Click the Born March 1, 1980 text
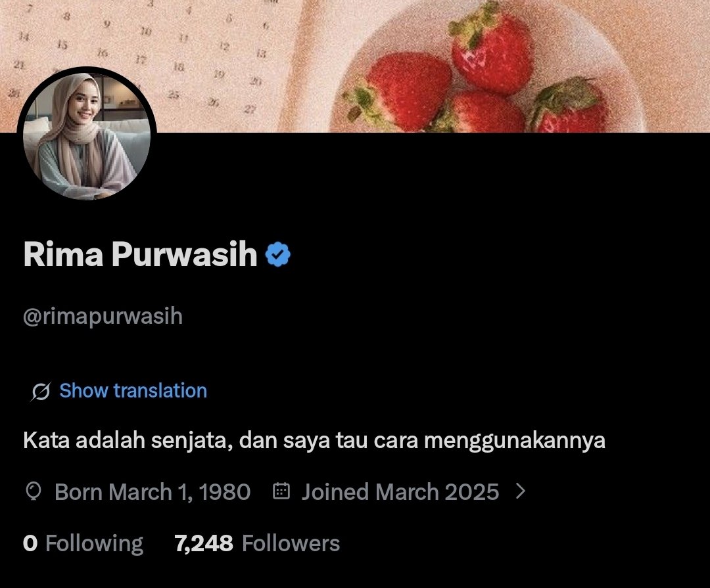The height and width of the screenshot is (588, 710). coord(152,491)
